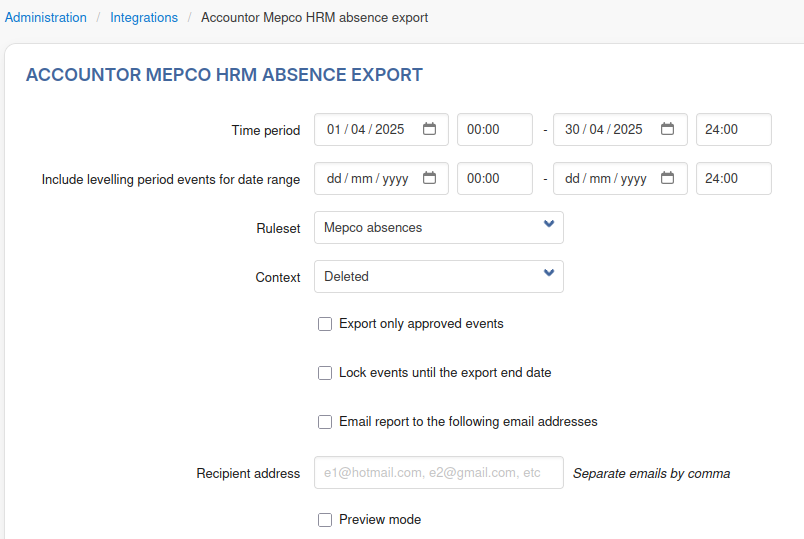Click the Time period end date field 30/04/2025
This screenshot has width=804, height=539.
coord(620,129)
